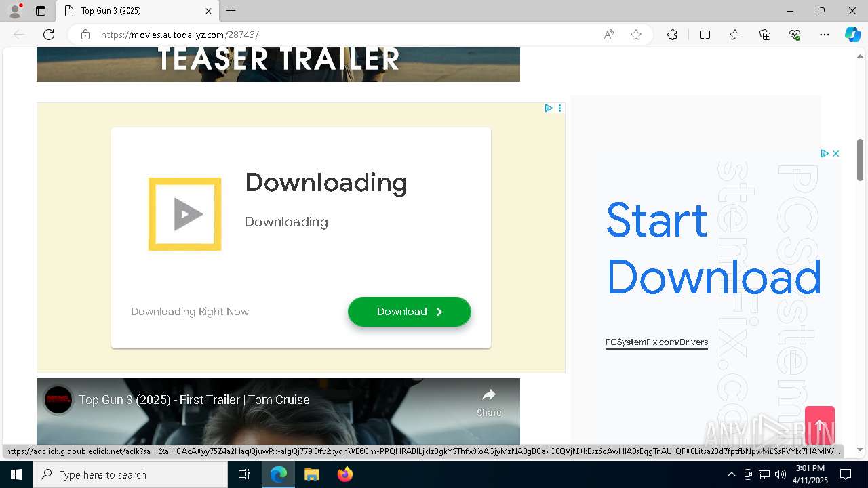Viewport: 868px width, 488px height.
Task: Open the Windows Start menu
Action: [x=16, y=474]
